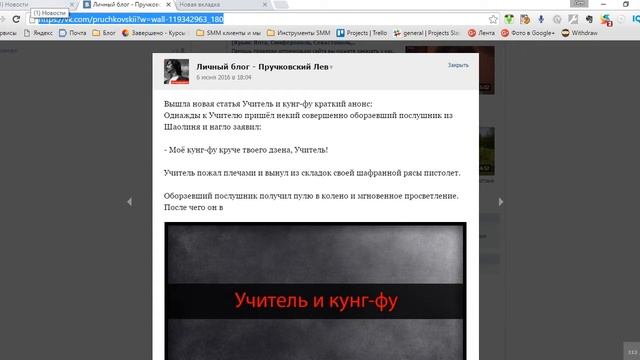Open the colorful extension with red badge
This screenshot has width=640, height=360.
tap(606, 20)
